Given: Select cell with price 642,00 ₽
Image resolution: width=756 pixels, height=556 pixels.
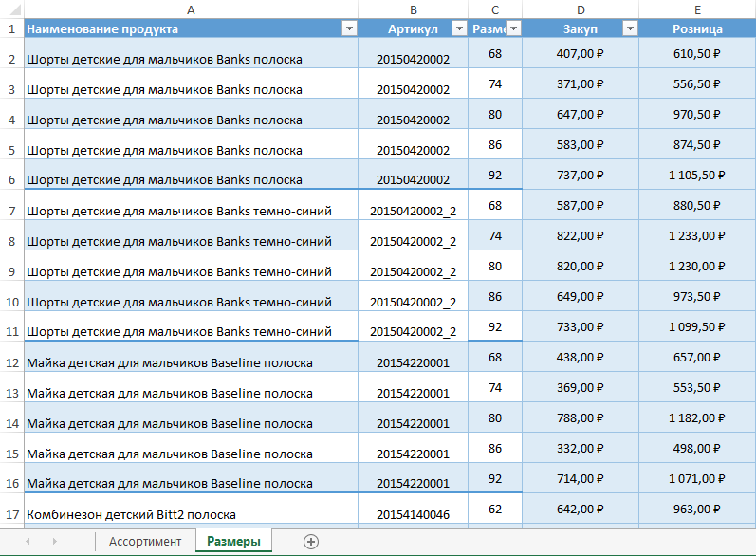Looking at the screenshot, I should point(581,510).
